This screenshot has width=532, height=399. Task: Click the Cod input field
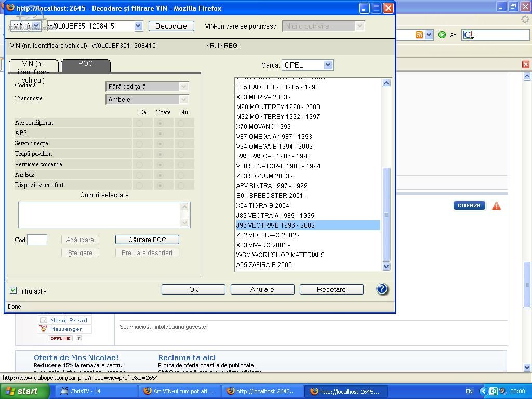pyautogui.click(x=37, y=240)
